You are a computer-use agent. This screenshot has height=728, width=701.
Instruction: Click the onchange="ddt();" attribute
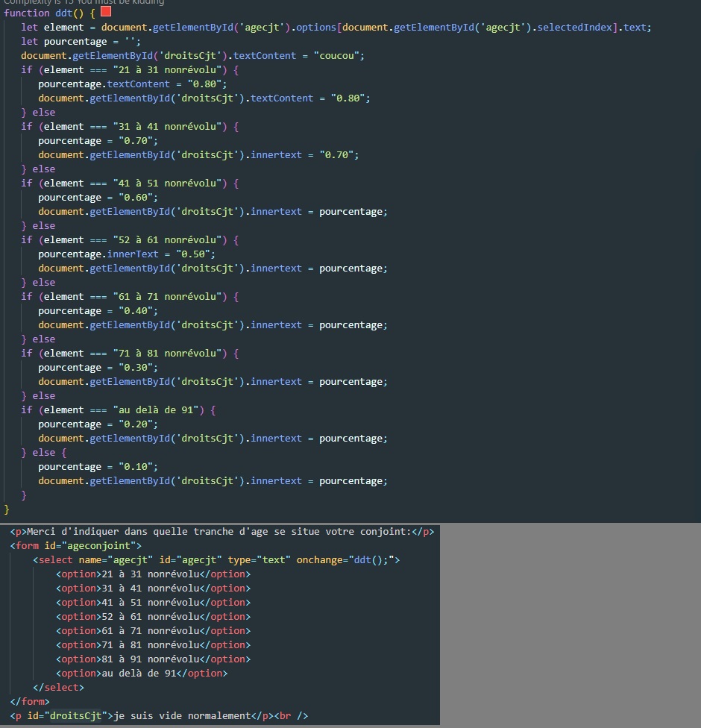pos(345,560)
